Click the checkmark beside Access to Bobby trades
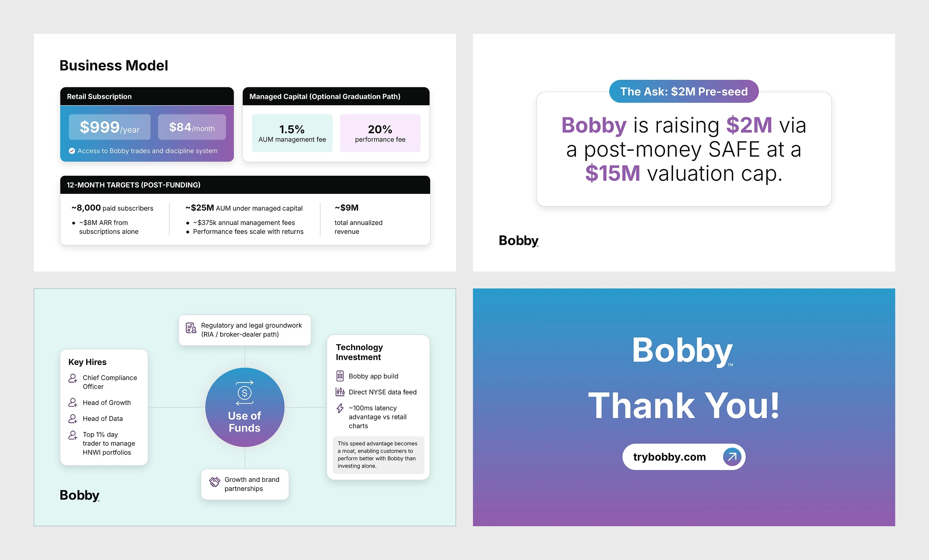Image resolution: width=929 pixels, height=560 pixels. (x=72, y=151)
